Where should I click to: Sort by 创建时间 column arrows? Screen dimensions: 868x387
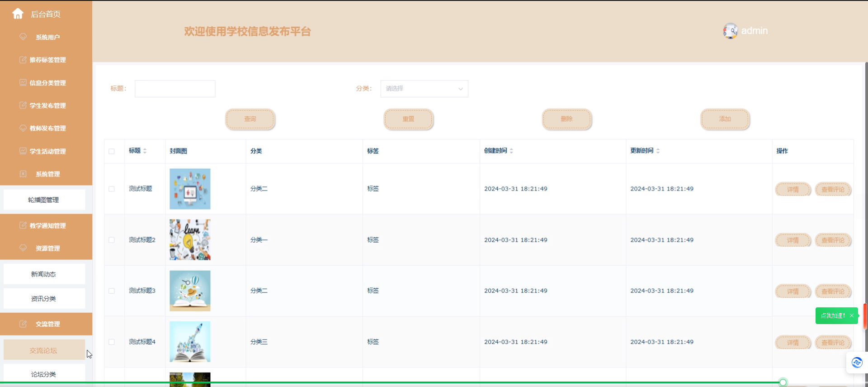click(x=511, y=151)
